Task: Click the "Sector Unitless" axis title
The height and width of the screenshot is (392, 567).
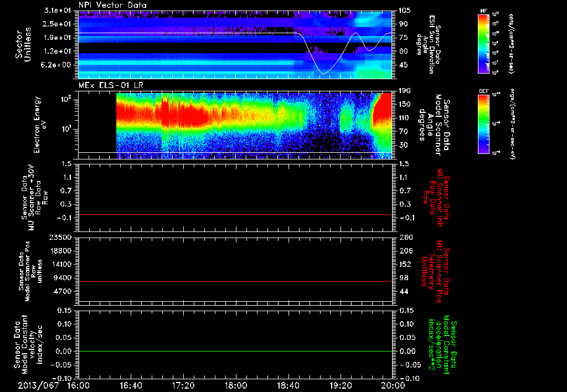Action: coord(23,44)
